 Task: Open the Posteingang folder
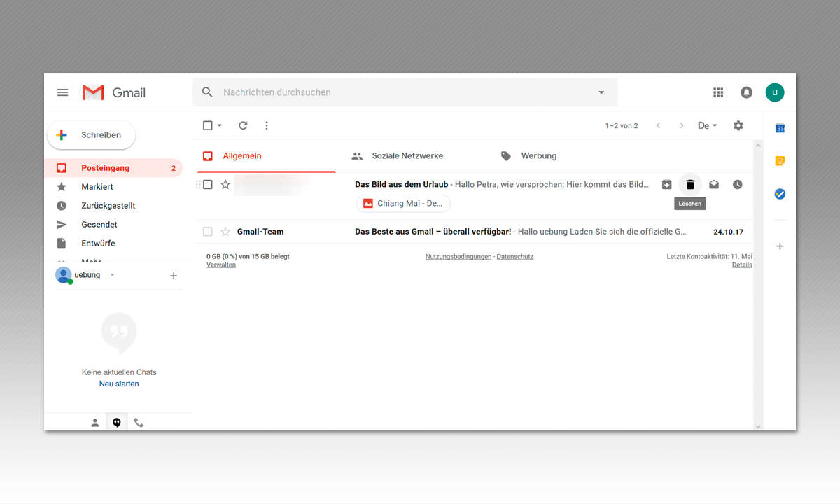coord(113,168)
